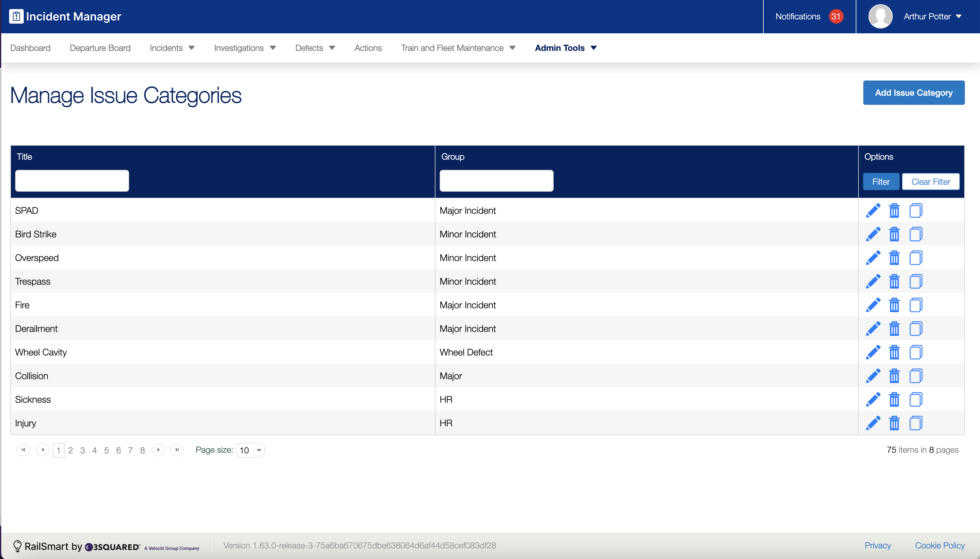Copy the Overspeed category
Screen dimensions: 980x559
pos(915,258)
